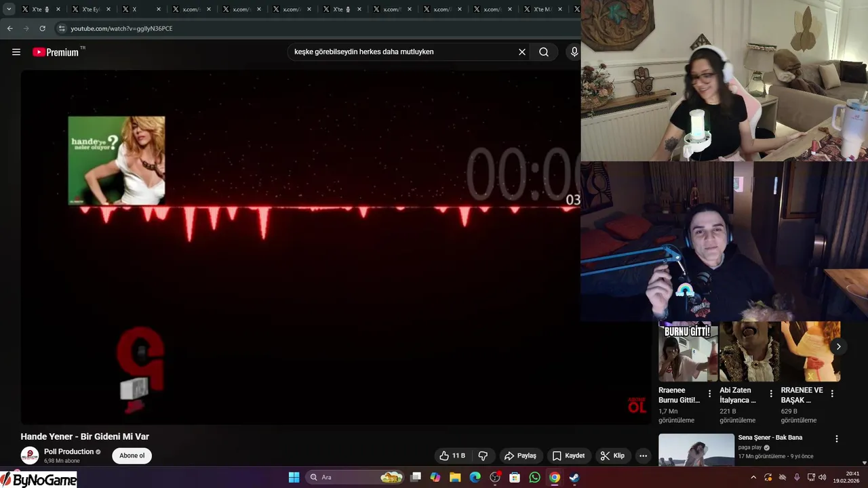
Task: Like the video with 11 B likes
Action: pos(452,456)
